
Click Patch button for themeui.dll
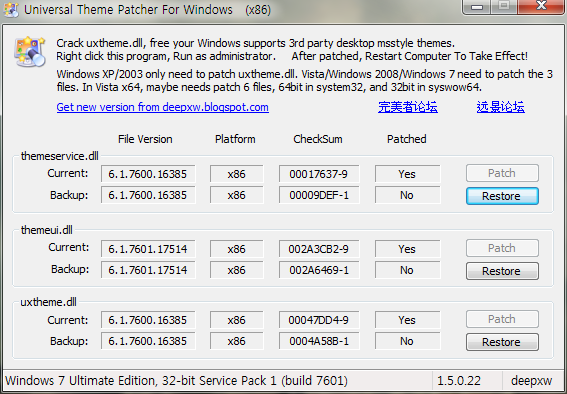click(x=502, y=248)
